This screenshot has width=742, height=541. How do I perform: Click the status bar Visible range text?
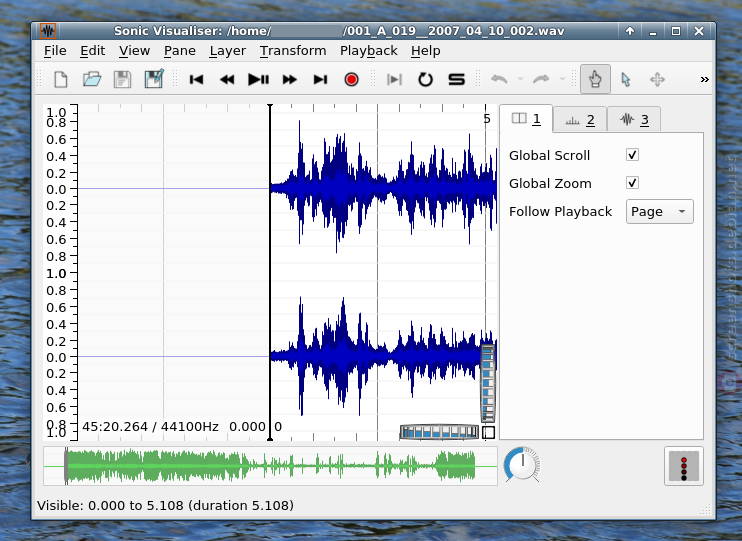coord(165,506)
